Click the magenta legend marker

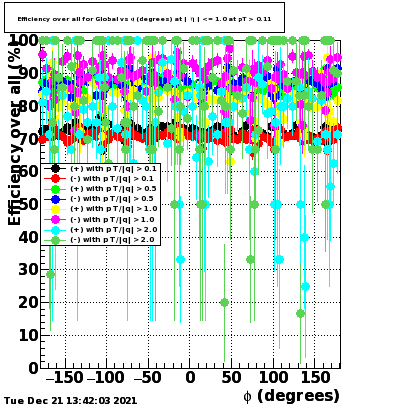pos(56,219)
